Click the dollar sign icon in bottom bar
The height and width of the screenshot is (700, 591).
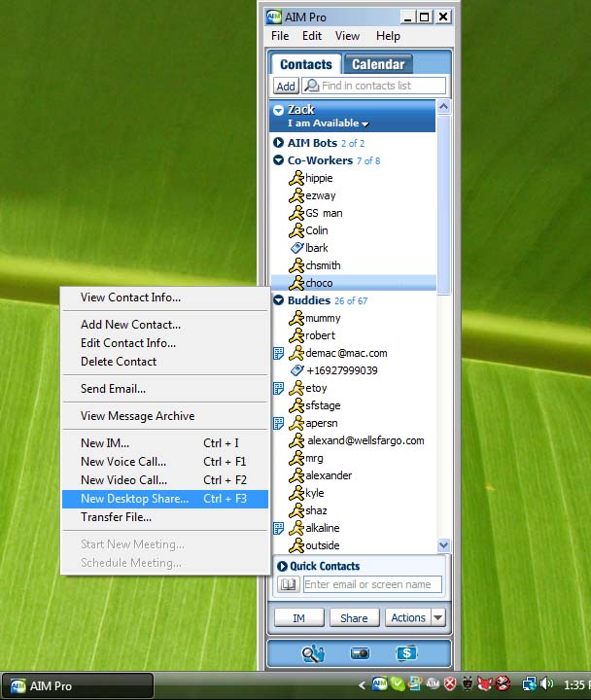pyautogui.click(x=406, y=653)
